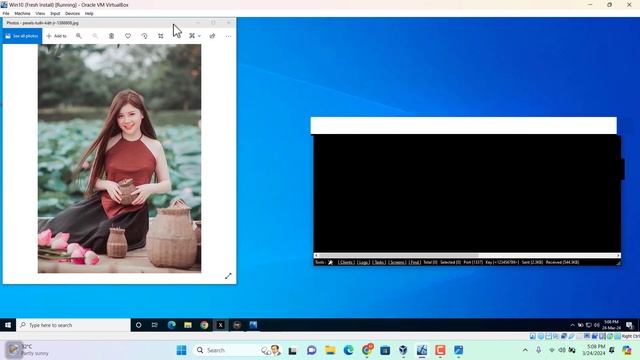Click the Cortana circle icon on the guest taskbar
The width and height of the screenshot is (640, 360).
(139, 325)
